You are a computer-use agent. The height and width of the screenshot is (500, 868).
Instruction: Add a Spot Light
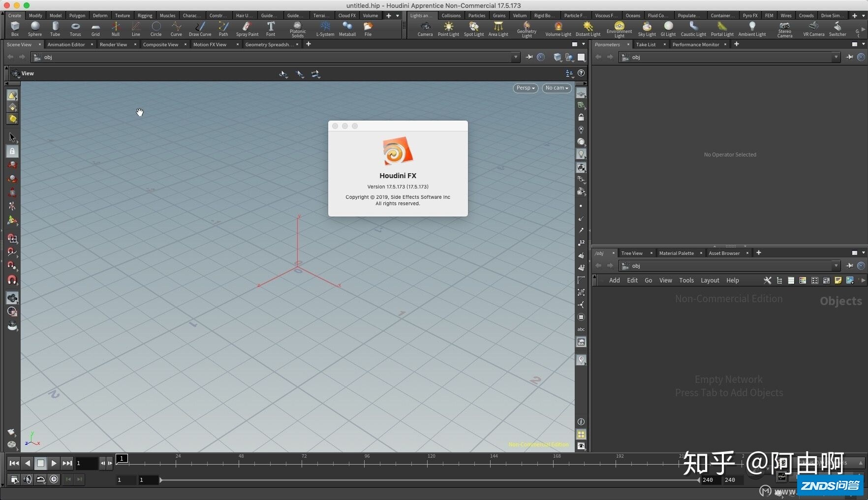(x=474, y=29)
